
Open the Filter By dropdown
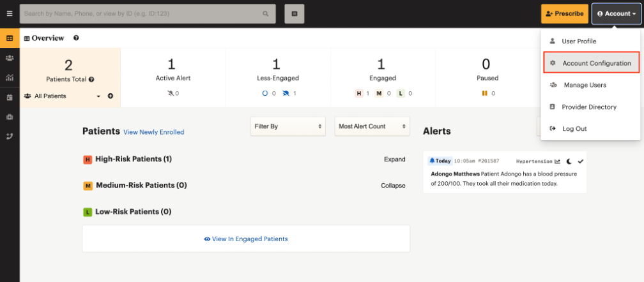pyautogui.click(x=288, y=126)
